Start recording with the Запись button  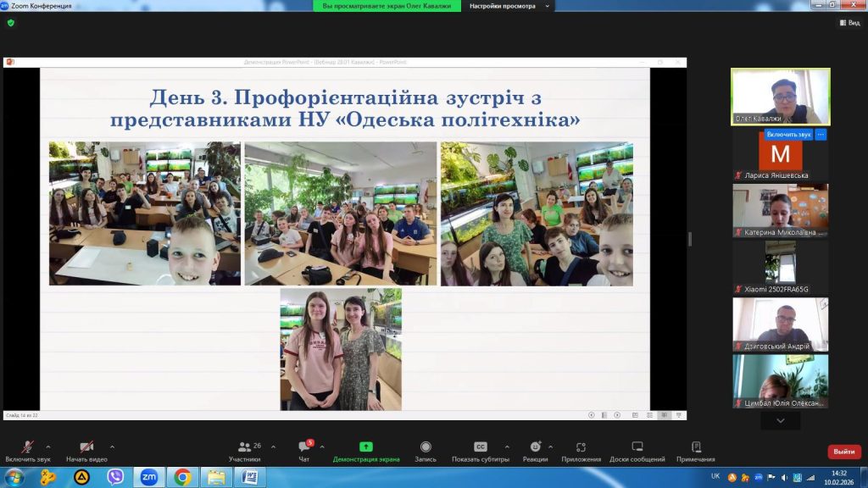tap(426, 446)
